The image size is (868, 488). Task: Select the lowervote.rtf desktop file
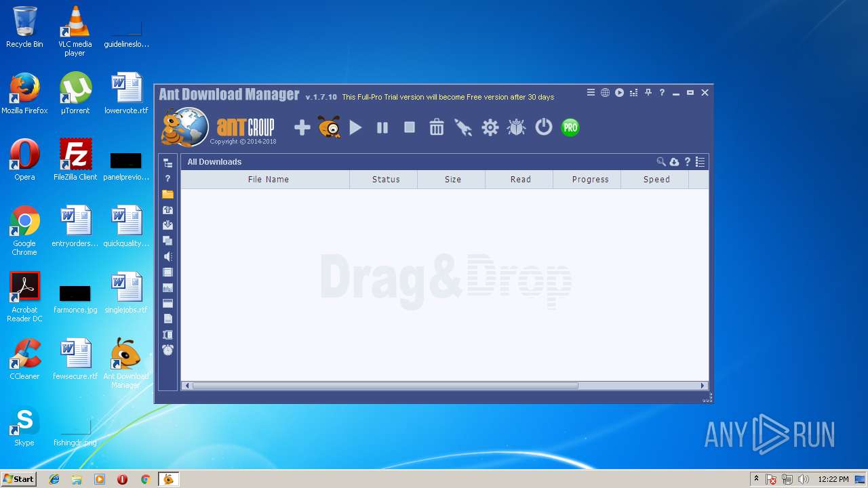point(126,93)
